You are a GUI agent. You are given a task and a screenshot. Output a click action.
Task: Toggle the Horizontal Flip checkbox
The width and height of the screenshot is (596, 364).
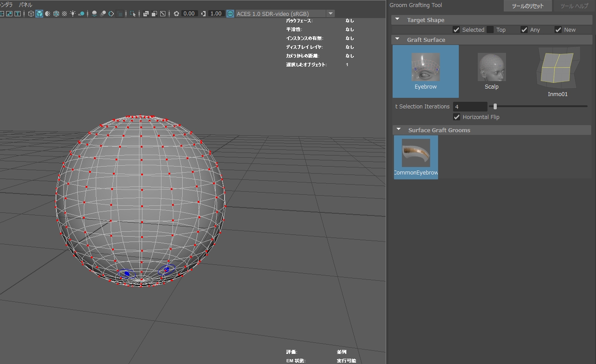(x=457, y=117)
